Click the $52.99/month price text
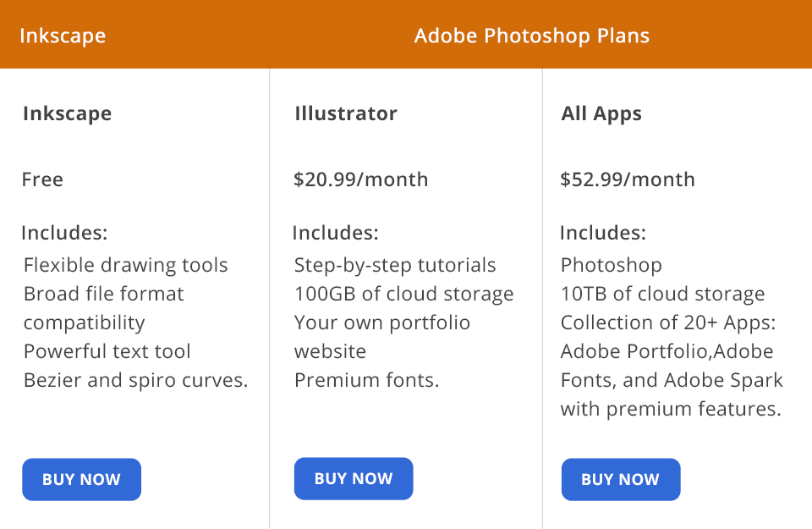The height and width of the screenshot is (529, 812). (x=628, y=179)
